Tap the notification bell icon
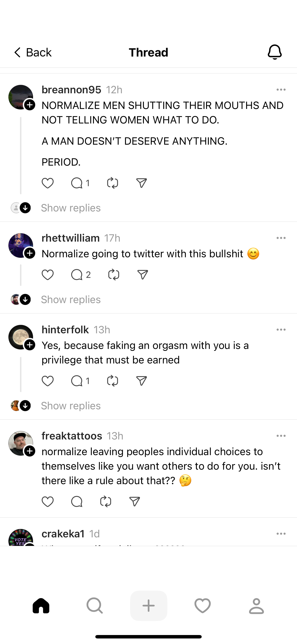Image resolution: width=297 pixels, height=644 pixels. click(274, 52)
